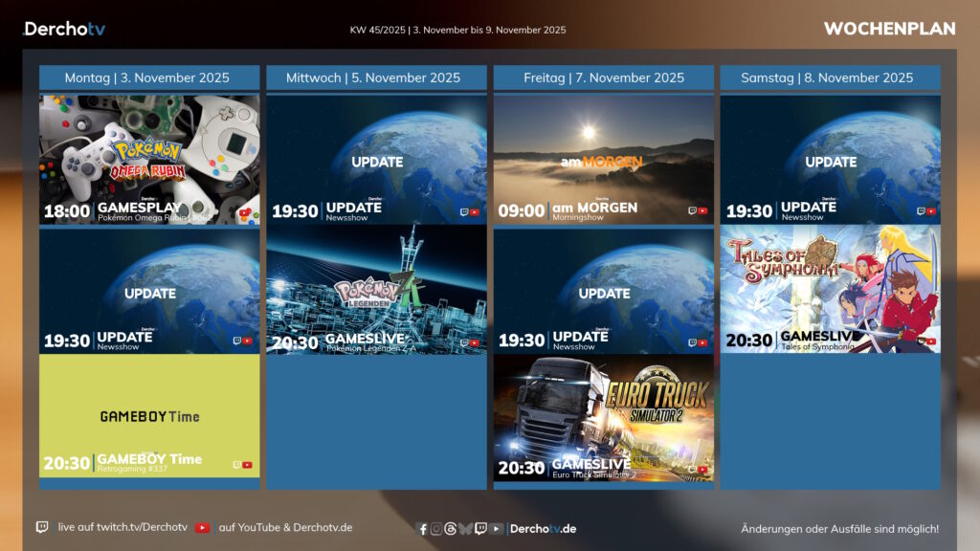Select the Freitag 7. November 2025 header

point(604,77)
